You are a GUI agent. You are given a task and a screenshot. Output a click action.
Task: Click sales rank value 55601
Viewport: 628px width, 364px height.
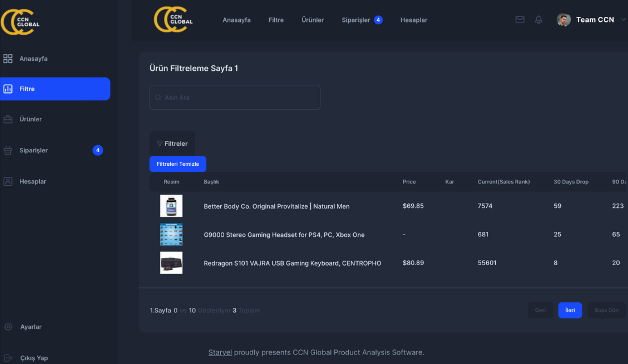(x=487, y=263)
